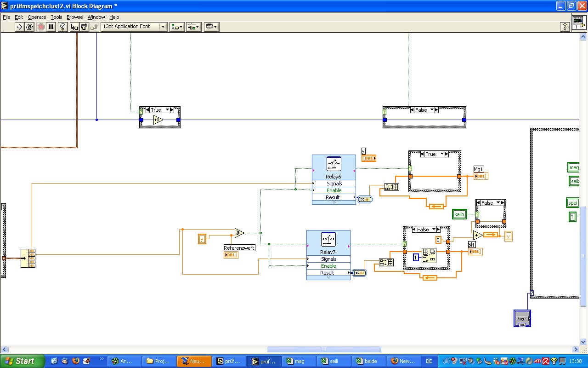
Task: Click the horizontal scrollbar thumb
Action: click(324, 350)
